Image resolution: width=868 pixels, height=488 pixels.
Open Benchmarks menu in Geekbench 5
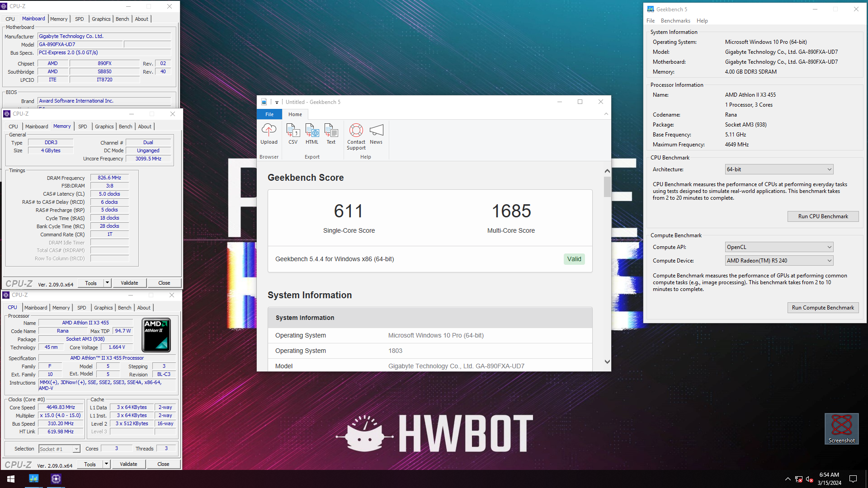click(675, 21)
